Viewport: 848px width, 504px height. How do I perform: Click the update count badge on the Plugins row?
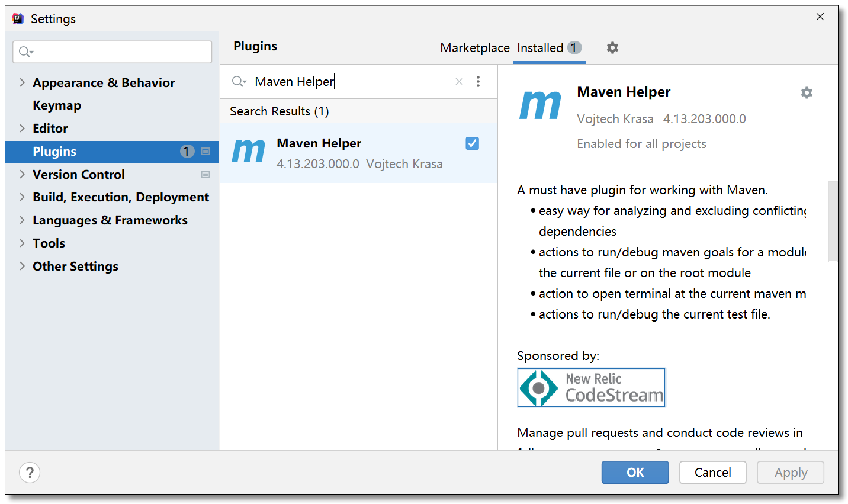pos(187,152)
